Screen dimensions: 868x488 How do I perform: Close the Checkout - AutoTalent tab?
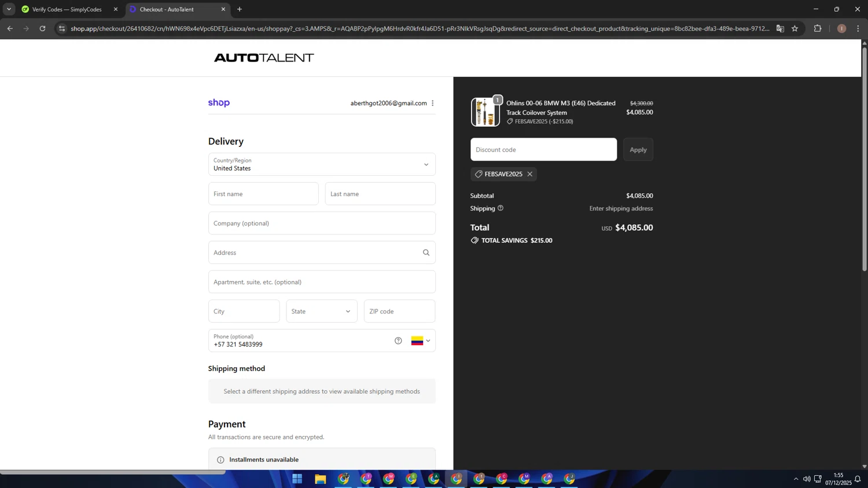tap(223, 9)
